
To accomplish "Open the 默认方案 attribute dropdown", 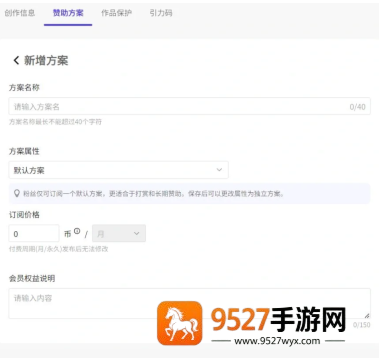I will point(118,170).
